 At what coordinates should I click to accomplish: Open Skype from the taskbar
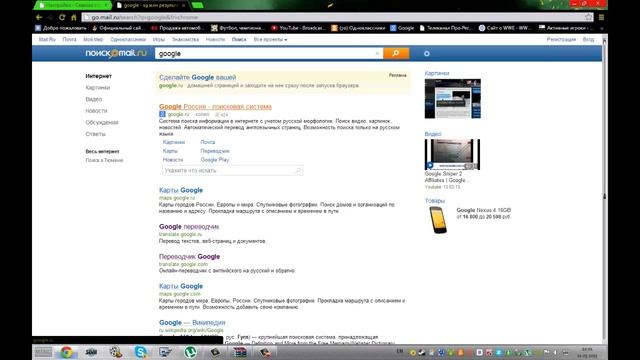[x=141, y=352]
